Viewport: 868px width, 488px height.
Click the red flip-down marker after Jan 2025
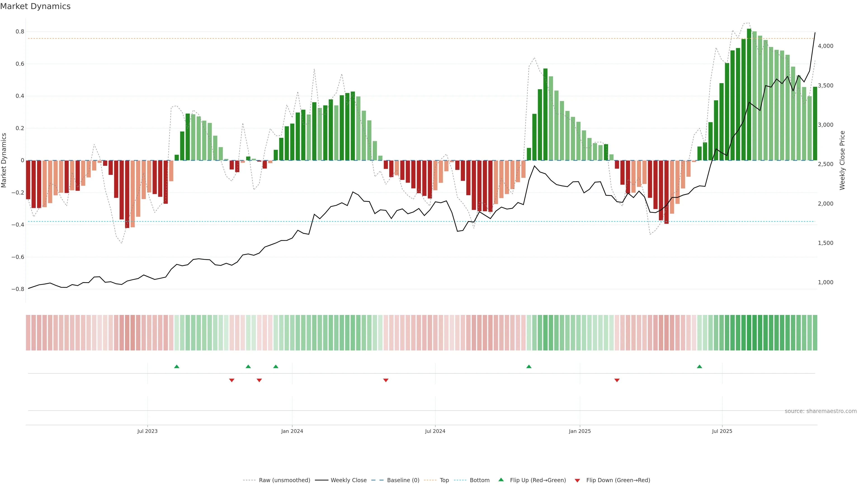(x=617, y=380)
